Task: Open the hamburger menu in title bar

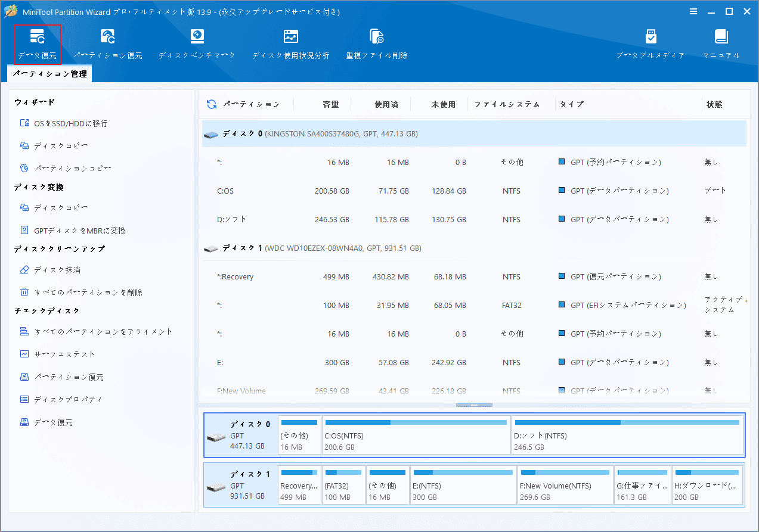Action: click(693, 11)
